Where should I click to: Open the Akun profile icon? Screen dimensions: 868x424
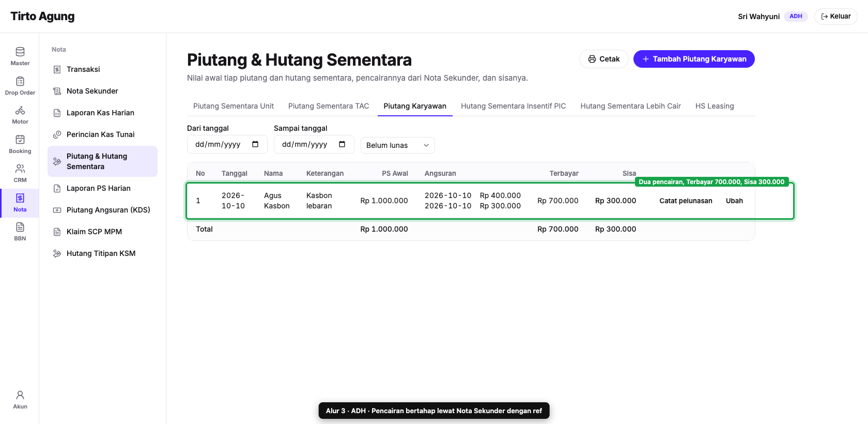[x=20, y=395]
